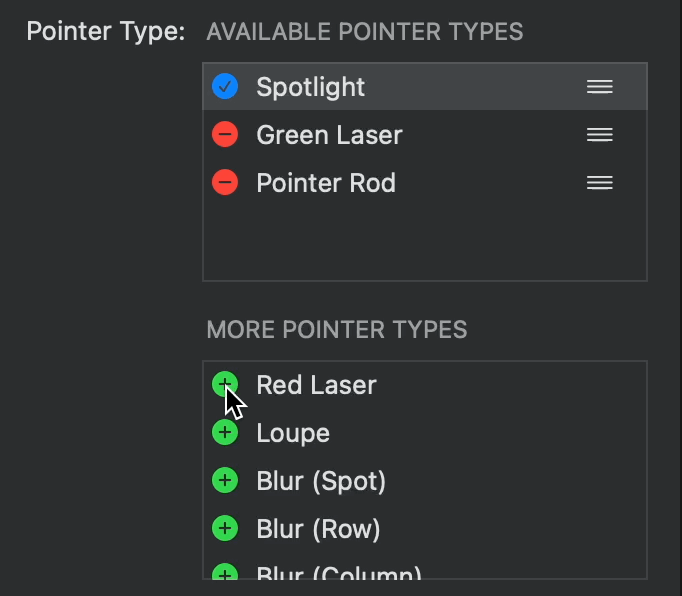Add Blur (Column) with green plus icon
The image size is (682, 596).
225,573
